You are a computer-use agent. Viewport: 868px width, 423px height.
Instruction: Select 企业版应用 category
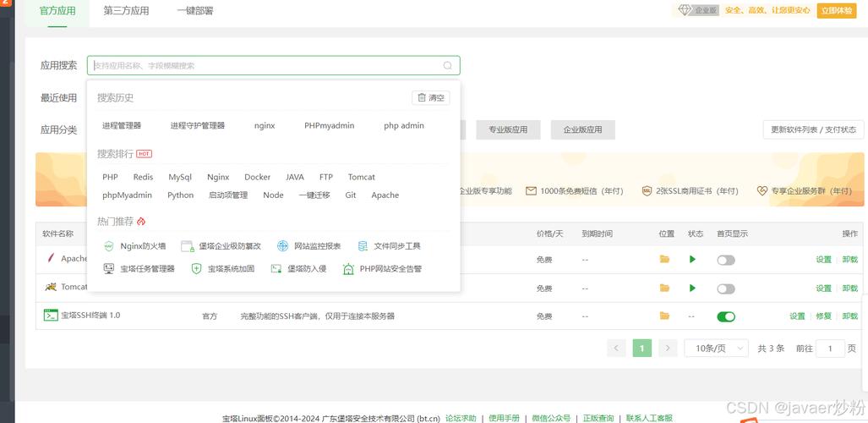click(583, 129)
